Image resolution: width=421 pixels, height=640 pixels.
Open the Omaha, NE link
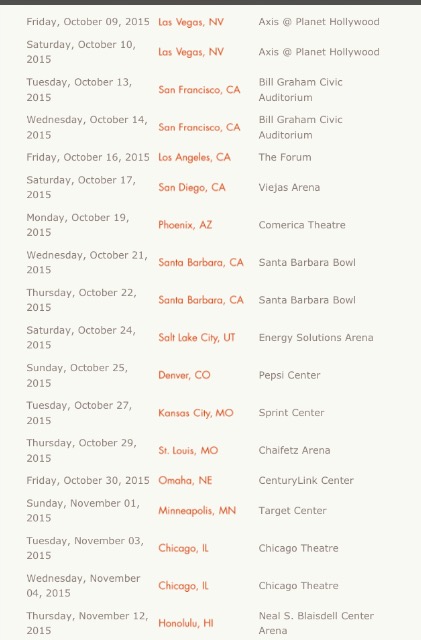point(185,481)
